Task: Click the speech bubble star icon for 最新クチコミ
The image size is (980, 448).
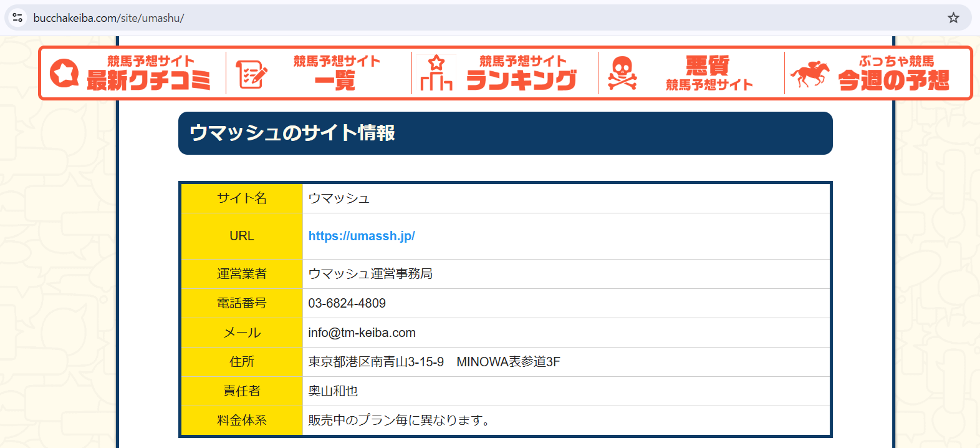Action: pyautogui.click(x=64, y=74)
